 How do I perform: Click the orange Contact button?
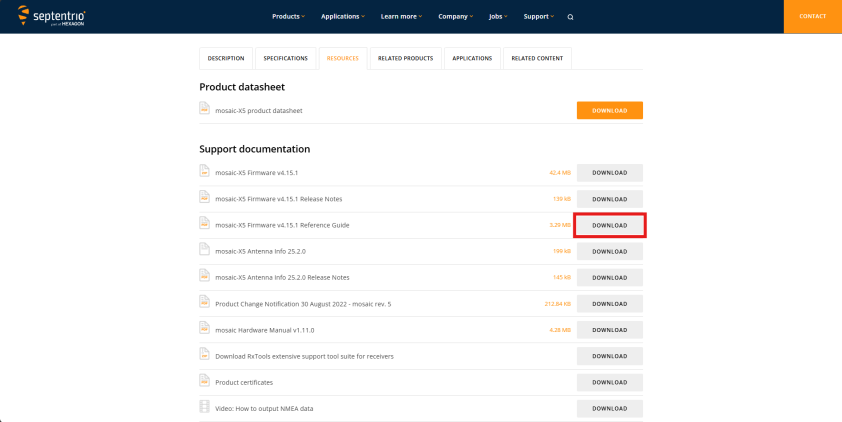(x=812, y=17)
